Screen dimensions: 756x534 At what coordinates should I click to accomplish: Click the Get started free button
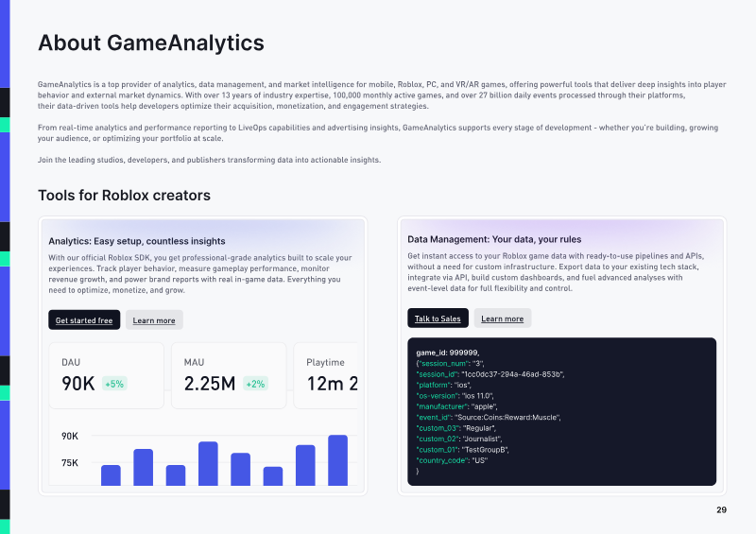[x=84, y=319]
